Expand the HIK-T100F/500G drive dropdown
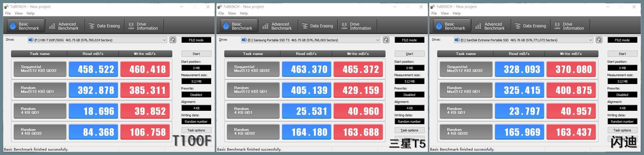 (x=164, y=40)
